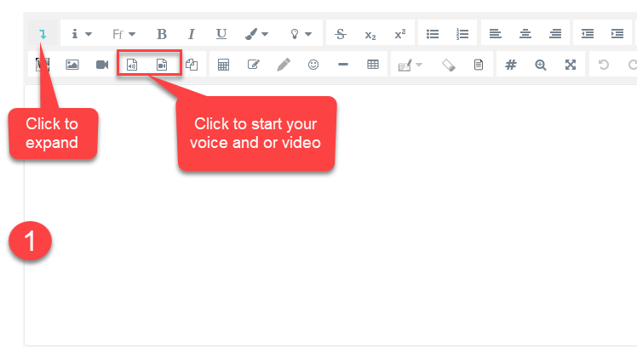Toggle underline formatting
Image resolution: width=637 pixels, height=364 pixels.
pyautogui.click(x=221, y=34)
